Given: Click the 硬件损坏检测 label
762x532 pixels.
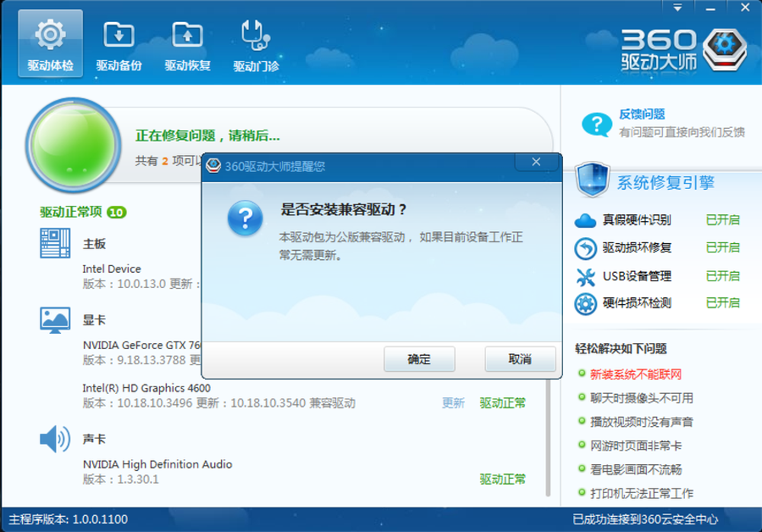Looking at the screenshot, I should tap(636, 303).
